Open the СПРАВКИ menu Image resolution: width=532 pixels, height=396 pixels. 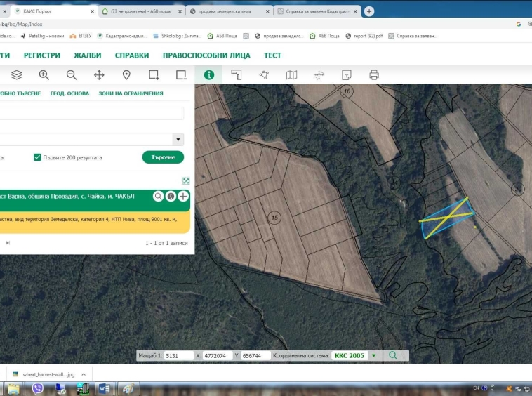click(x=133, y=55)
